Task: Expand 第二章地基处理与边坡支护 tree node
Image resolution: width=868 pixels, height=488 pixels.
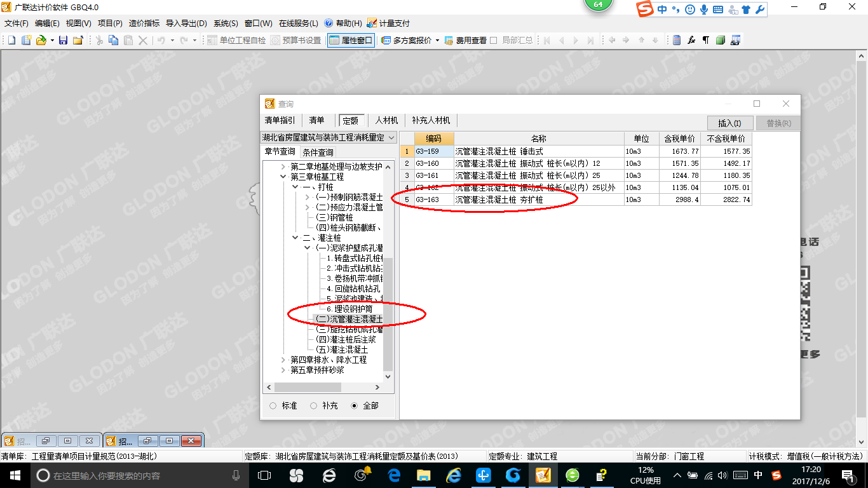Action: [x=283, y=166]
